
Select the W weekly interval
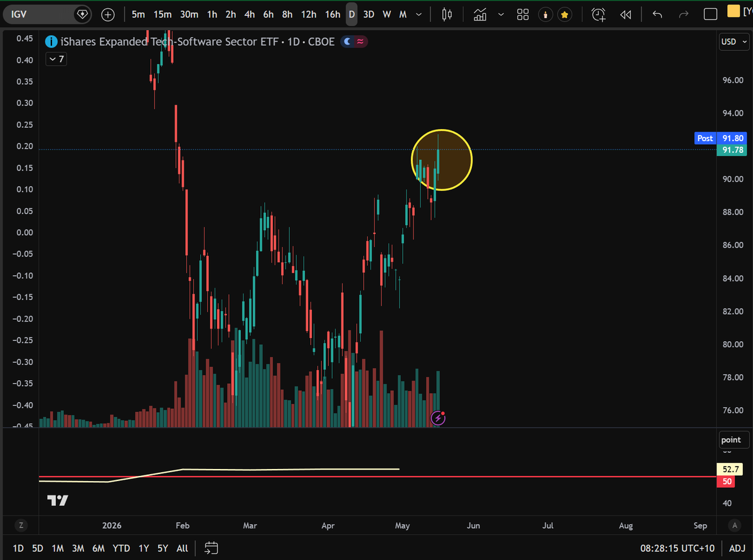click(x=387, y=14)
